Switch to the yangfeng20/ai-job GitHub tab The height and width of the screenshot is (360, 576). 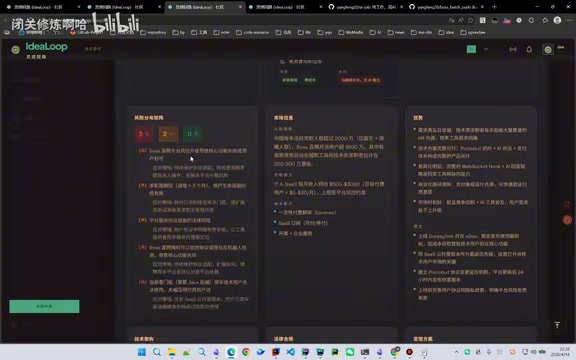(365, 7)
